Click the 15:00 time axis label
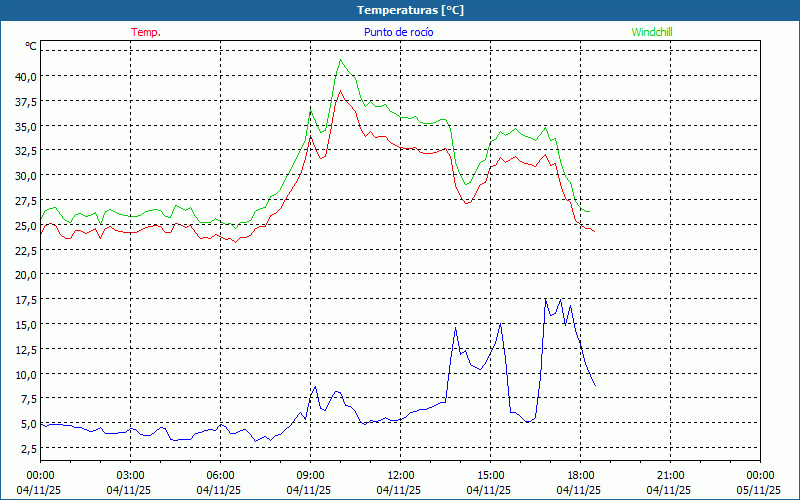This screenshot has height=500, width=800. tap(490, 475)
